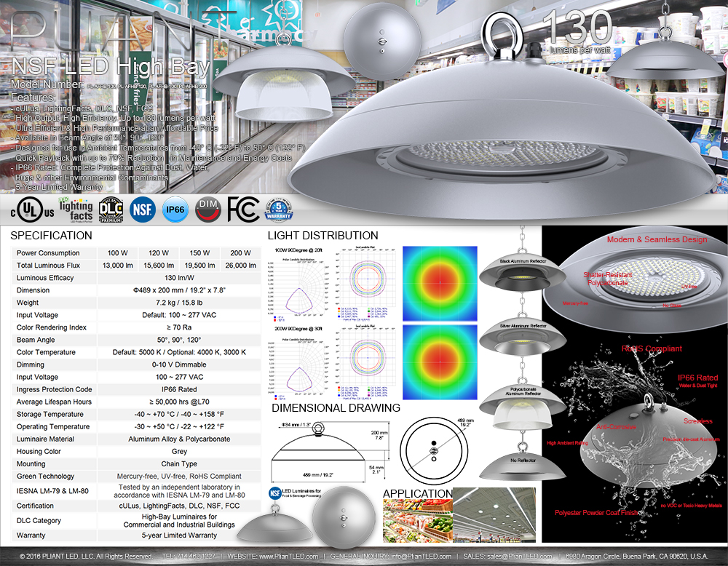Click the 'NSF LED High Bay' product title
728x566 pixels.
point(111,66)
